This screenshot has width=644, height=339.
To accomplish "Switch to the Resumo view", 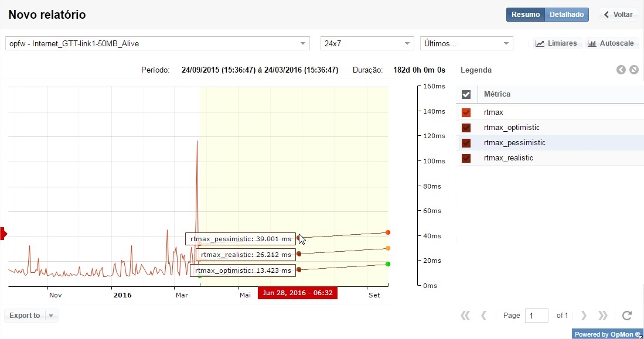I will tap(526, 15).
